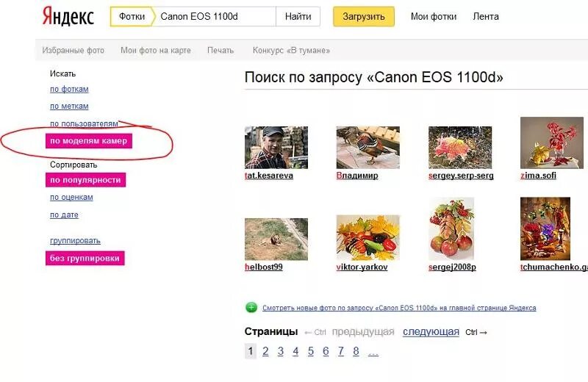
Task: Open user helbost99 profile link
Action: click(x=264, y=267)
